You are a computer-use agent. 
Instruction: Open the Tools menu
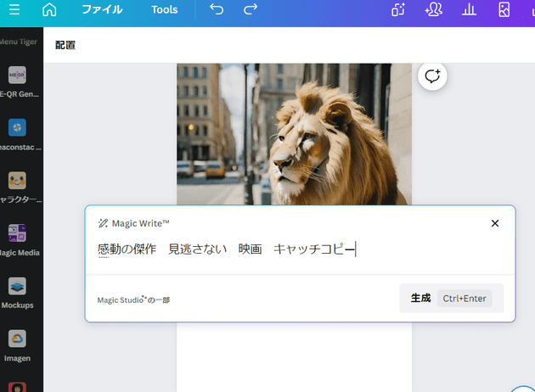click(x=165, y=10)
